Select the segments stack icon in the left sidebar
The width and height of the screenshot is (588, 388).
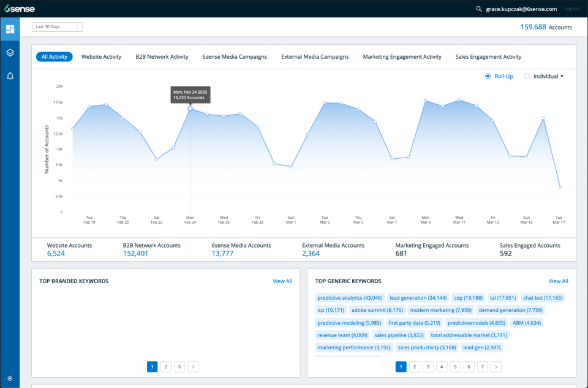(10, 53)
